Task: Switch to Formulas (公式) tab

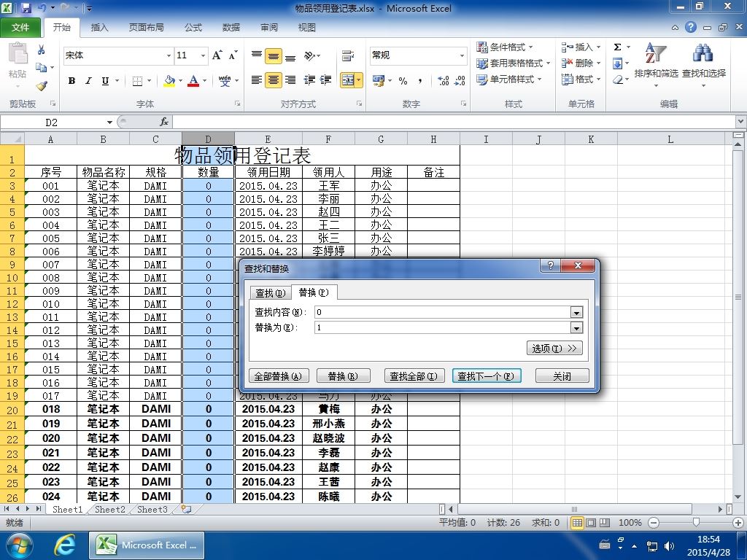Action: (x=193, y=27)
